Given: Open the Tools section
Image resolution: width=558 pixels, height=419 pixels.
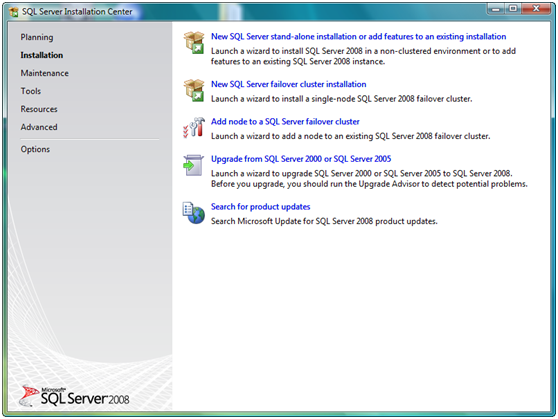Looking at the screenshot, I should click(31, 91).
